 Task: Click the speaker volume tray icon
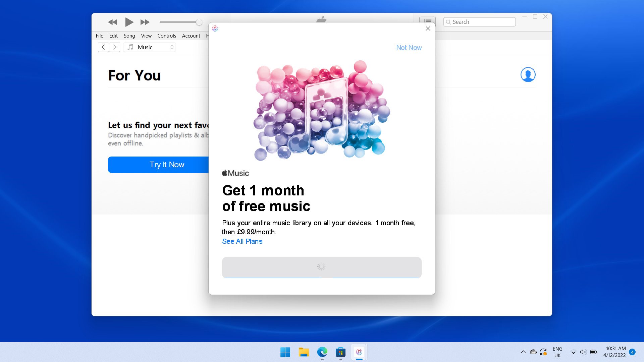(x=583, y=352)
